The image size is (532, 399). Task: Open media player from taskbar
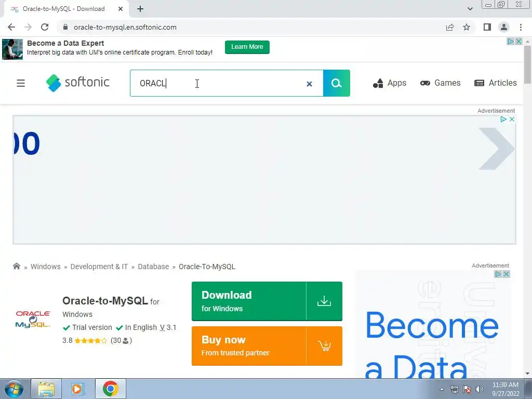pos(77,389)
